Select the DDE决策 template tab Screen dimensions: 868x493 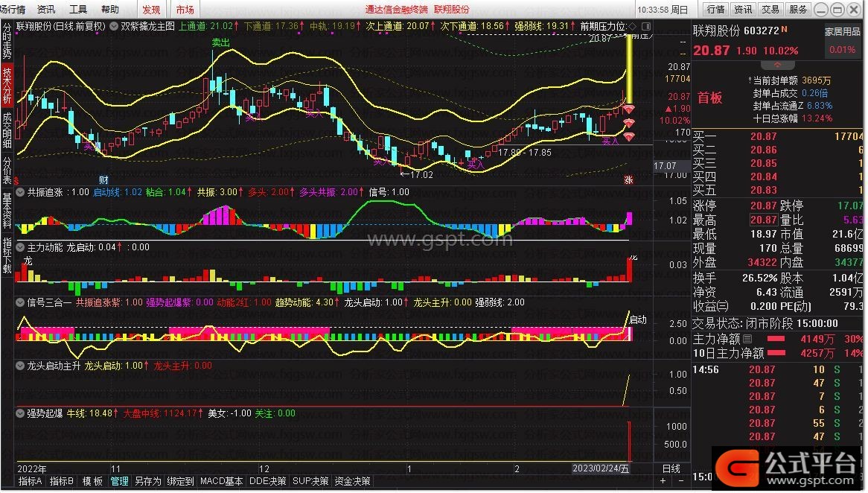[268, 481]
